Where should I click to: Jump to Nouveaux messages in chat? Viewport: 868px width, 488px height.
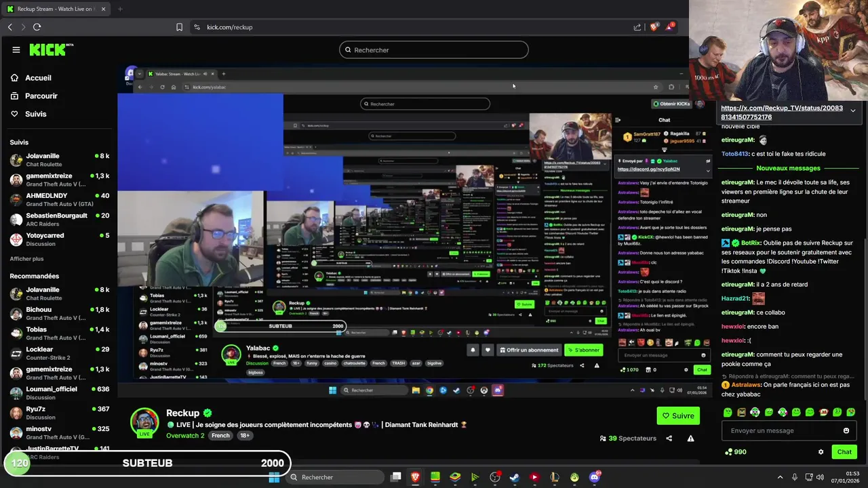click(x=788, y=168)
